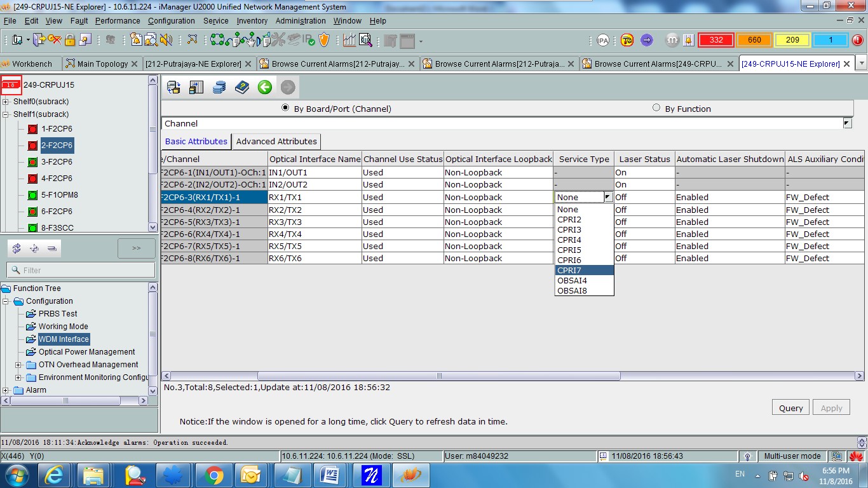Click the blue warning alarm counter 1
The width and height of the screenshot is (868, 488).
pos(831,40)
